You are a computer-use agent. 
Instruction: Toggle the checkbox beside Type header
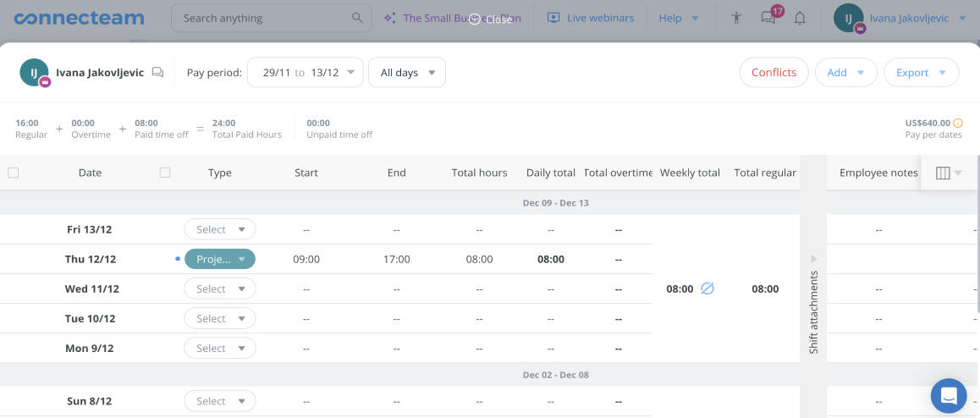click(x=165, y=173)
